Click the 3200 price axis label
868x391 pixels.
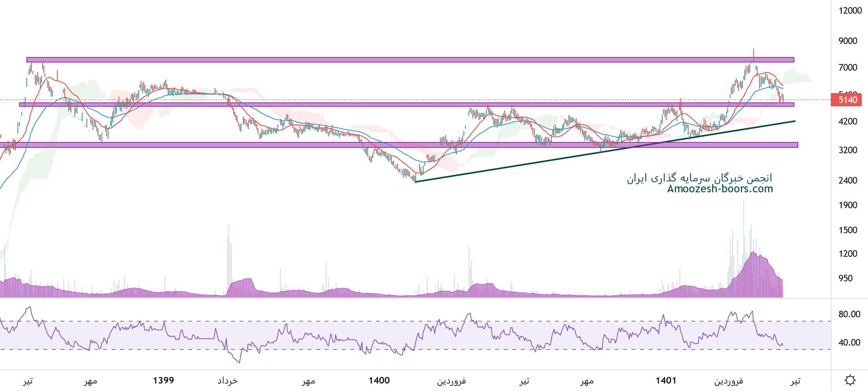point(847,150)
